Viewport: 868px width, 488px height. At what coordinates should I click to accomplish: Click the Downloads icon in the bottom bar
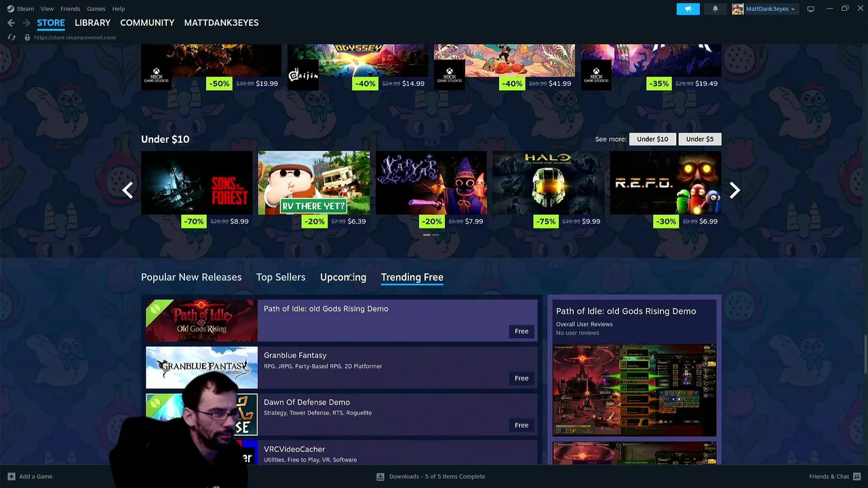click(x=380, y=476)
